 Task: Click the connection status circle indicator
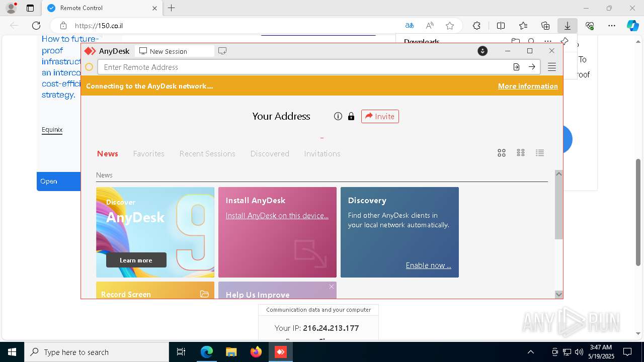pos(89,67)
